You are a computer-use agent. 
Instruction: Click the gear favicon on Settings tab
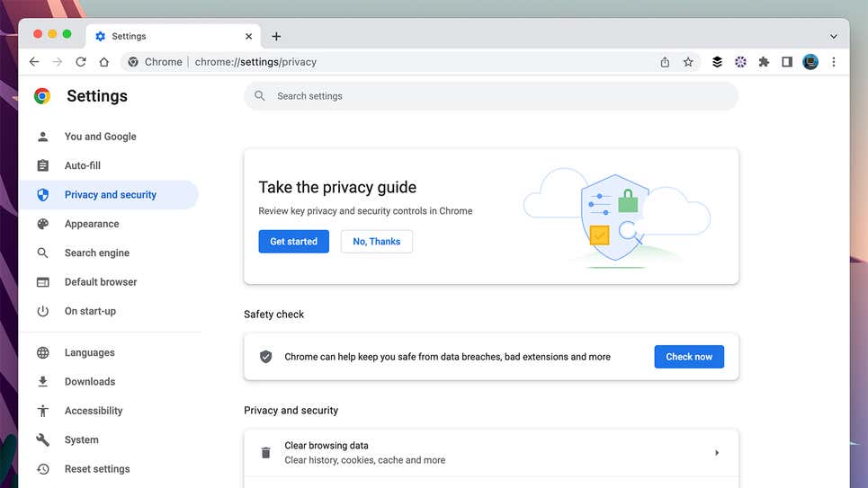[100, 36]
